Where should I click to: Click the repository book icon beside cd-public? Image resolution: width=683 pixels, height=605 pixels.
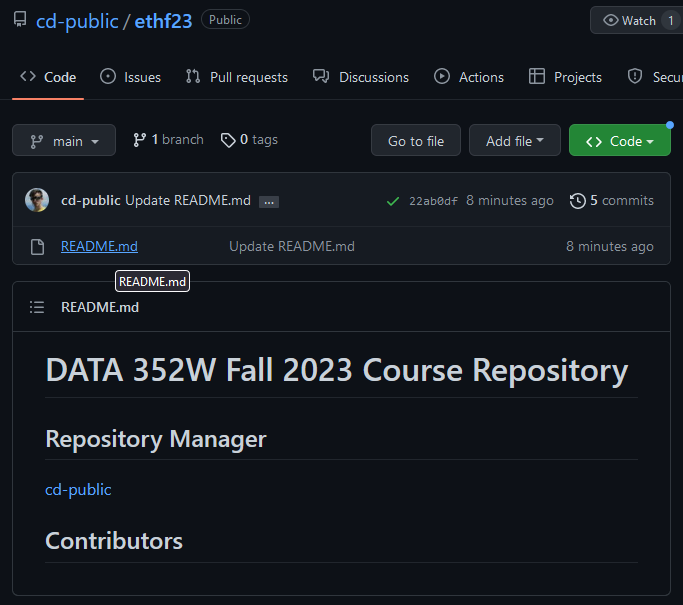pyautogui.click(x=20, y=20)
